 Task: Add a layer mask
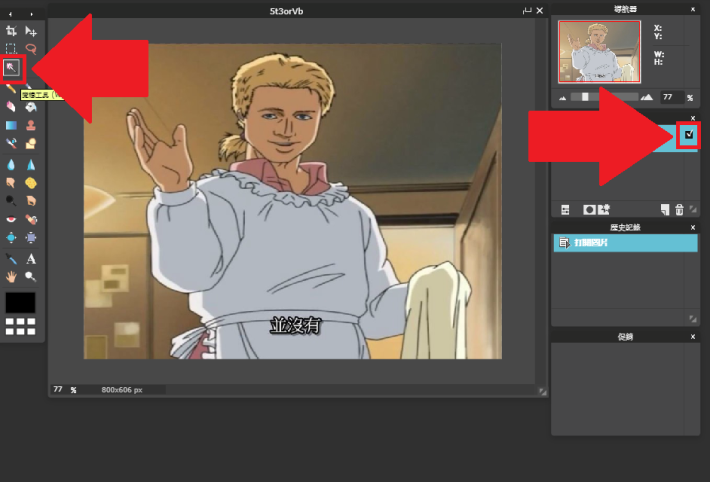pyautogui.click(x=589, y=210)
